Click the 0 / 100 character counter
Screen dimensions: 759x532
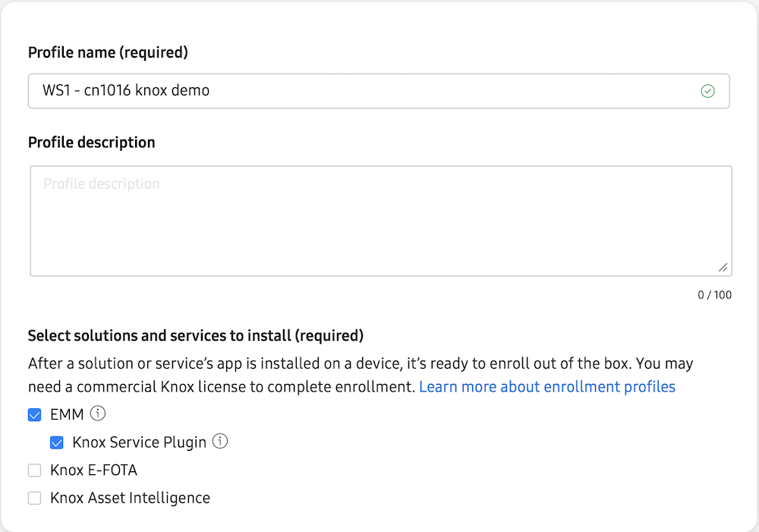[714, 294]
